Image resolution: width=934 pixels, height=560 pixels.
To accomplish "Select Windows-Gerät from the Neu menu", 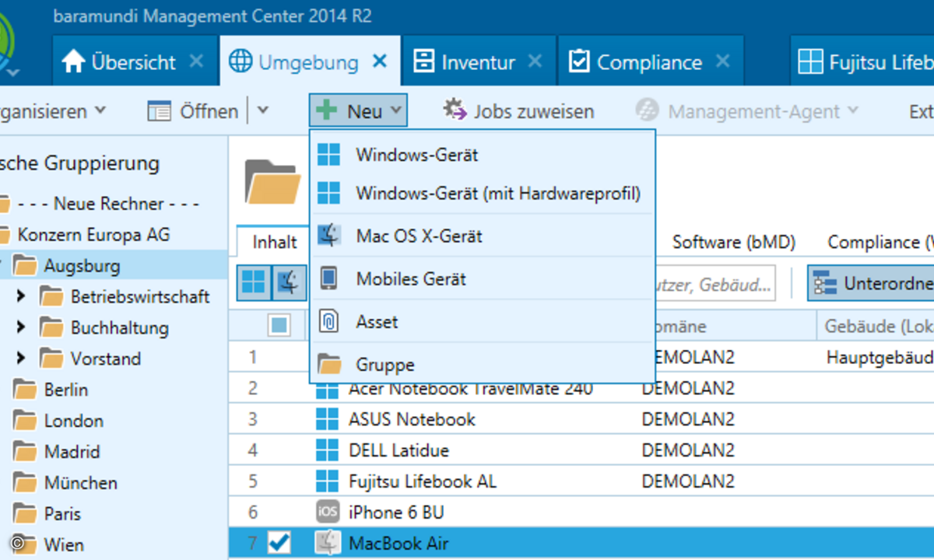I will 483,155.
